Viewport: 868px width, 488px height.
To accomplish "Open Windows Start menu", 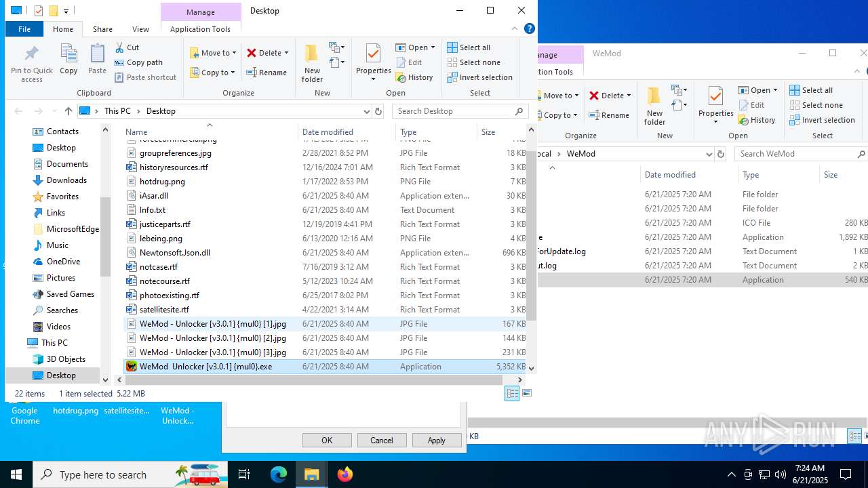I will click(x=16, y=474).
